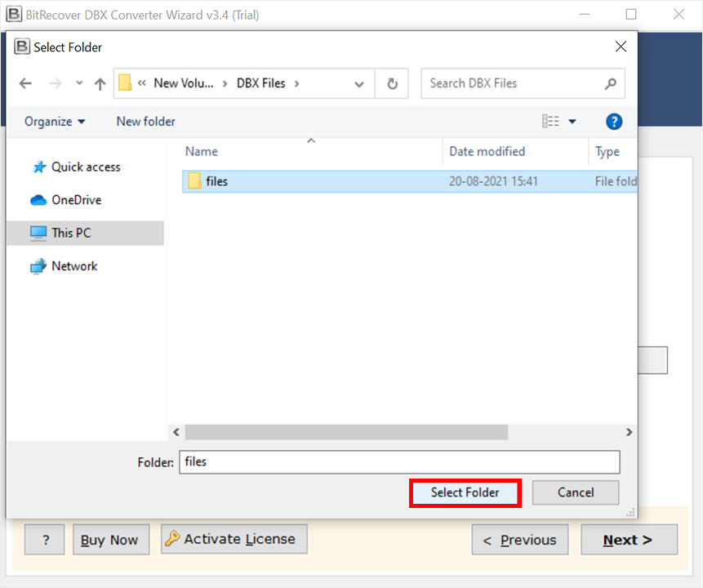Click Activate License in the wizard
This screenshot has height=588, width=703.
(234, 539)
